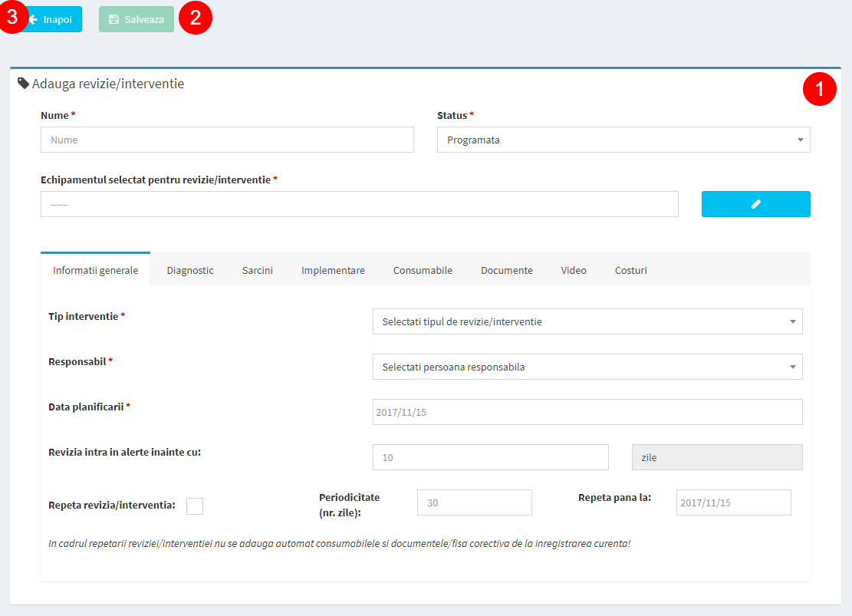Click the Data planificarii date field

(587, 412)
